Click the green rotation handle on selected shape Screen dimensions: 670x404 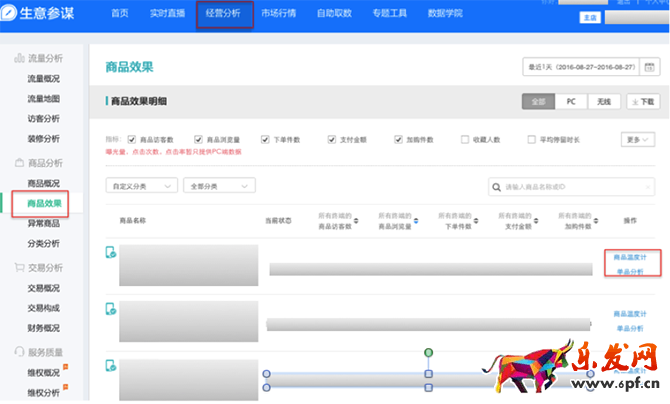429,352
